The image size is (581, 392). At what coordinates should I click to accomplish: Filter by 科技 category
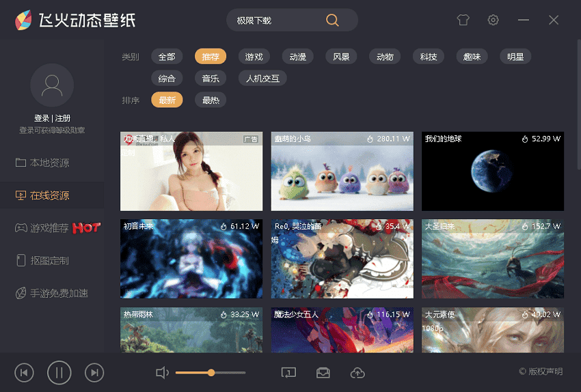click(429, 57)
